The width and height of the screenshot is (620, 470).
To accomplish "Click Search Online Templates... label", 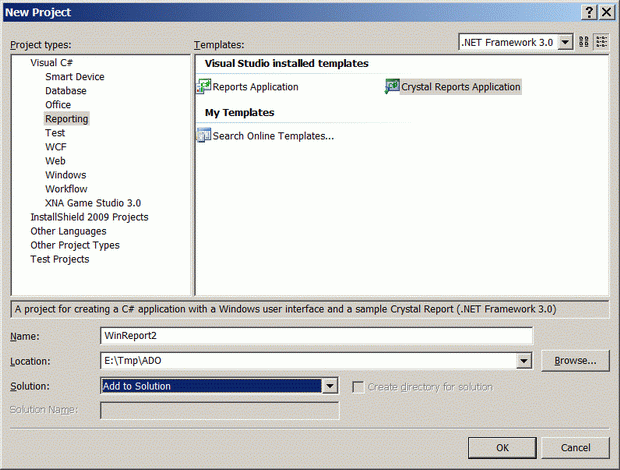I will [x=273, y=136].
